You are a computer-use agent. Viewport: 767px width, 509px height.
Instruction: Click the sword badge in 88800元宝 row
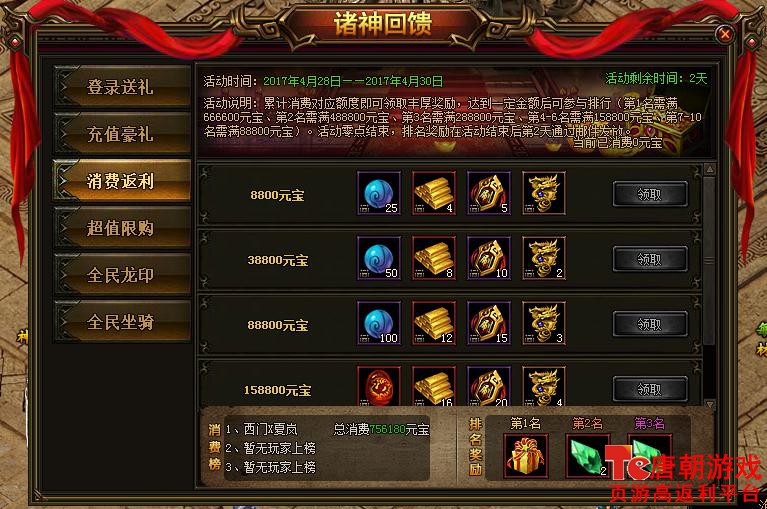tap(489, 323)
